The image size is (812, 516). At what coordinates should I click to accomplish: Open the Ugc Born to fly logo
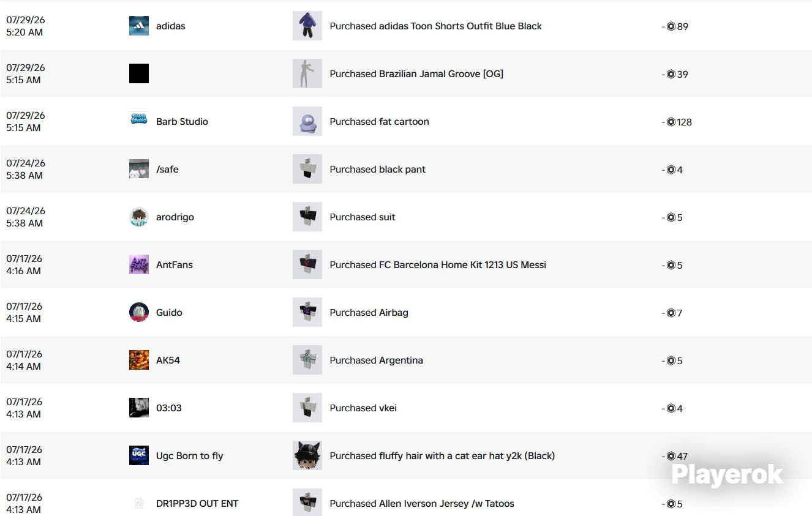(139, 455)
